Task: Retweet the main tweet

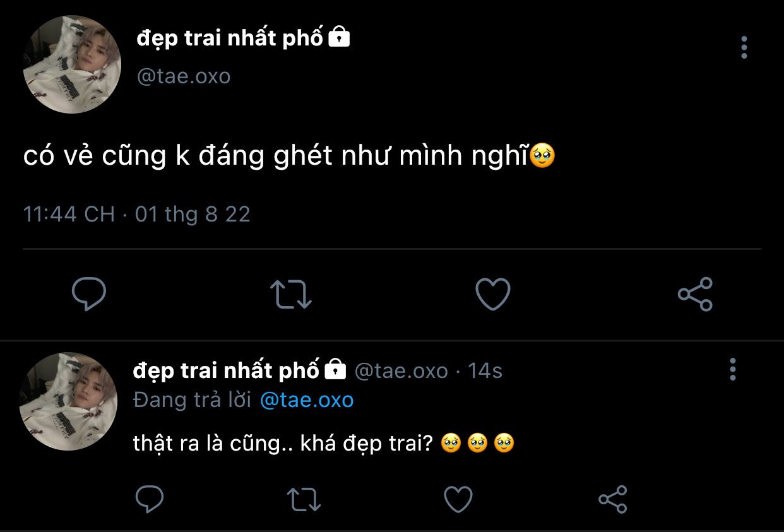Action: pos(290,294)
